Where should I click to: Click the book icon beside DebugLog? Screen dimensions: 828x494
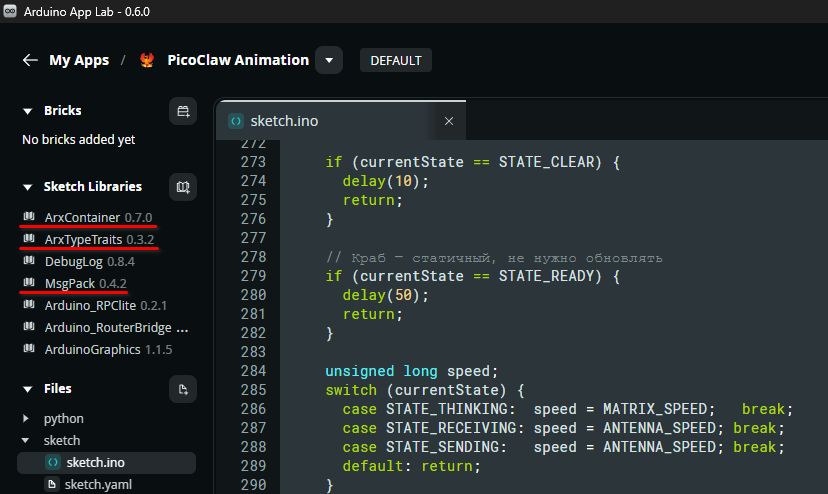pos(29,260)
